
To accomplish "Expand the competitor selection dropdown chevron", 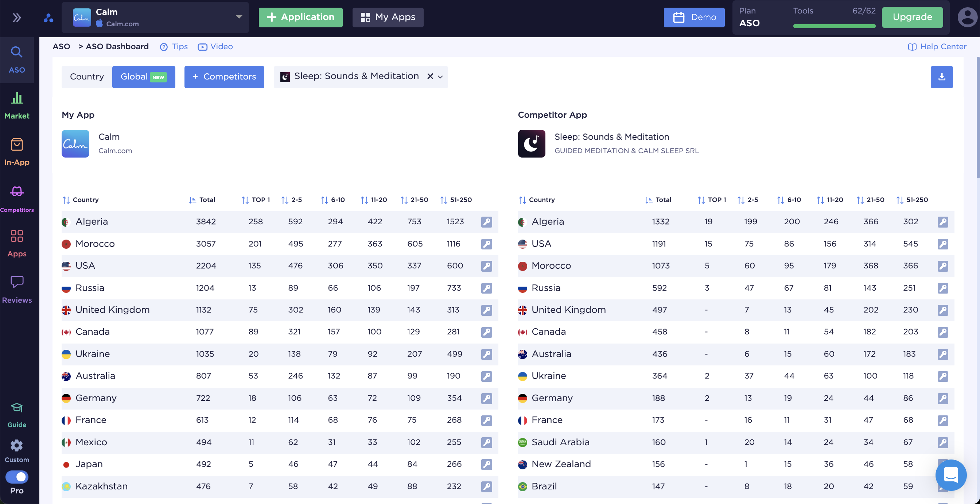I will pos(440,77).
